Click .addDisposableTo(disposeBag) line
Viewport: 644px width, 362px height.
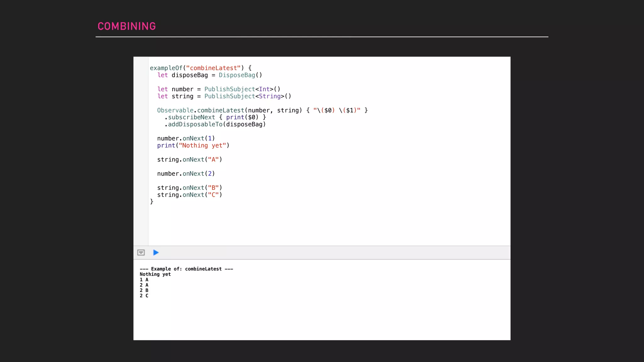215,124
